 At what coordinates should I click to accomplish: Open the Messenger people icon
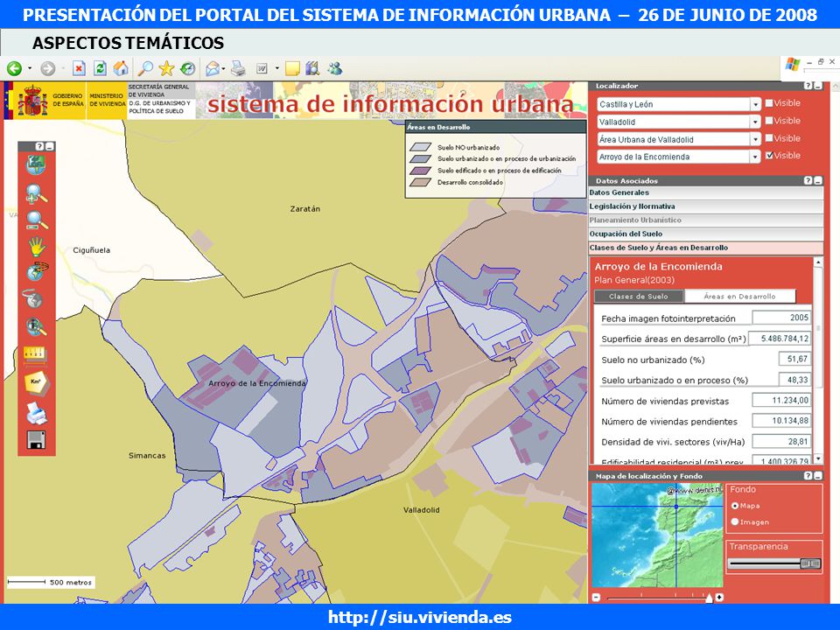pos(335,68)
